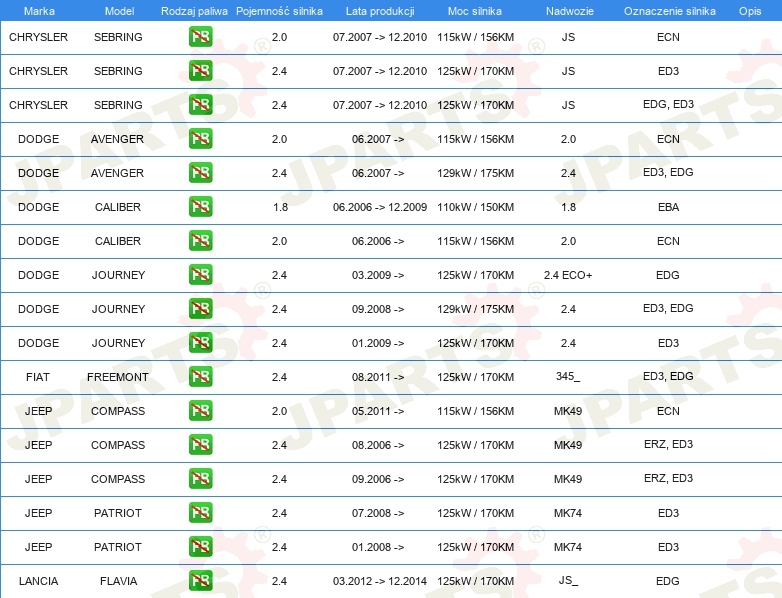Click the fuel type icon for Lancia Flavia
Screen dimensions: 782x598
coord(200,581)
